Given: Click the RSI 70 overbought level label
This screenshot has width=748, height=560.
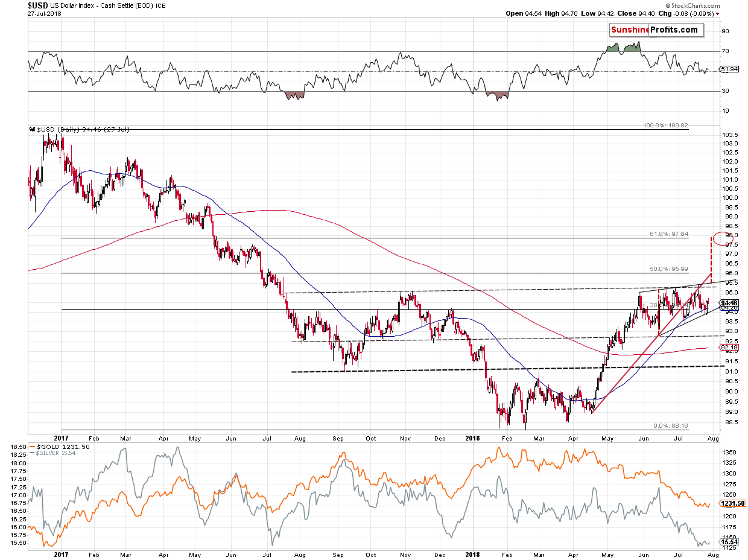Looking at the screenshot, I should click(725, 51).
